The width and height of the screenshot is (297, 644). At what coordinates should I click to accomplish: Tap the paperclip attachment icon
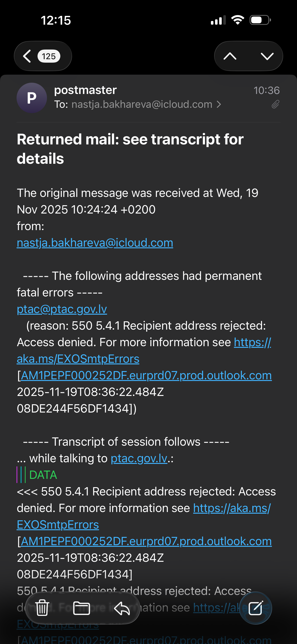(275, 104)
